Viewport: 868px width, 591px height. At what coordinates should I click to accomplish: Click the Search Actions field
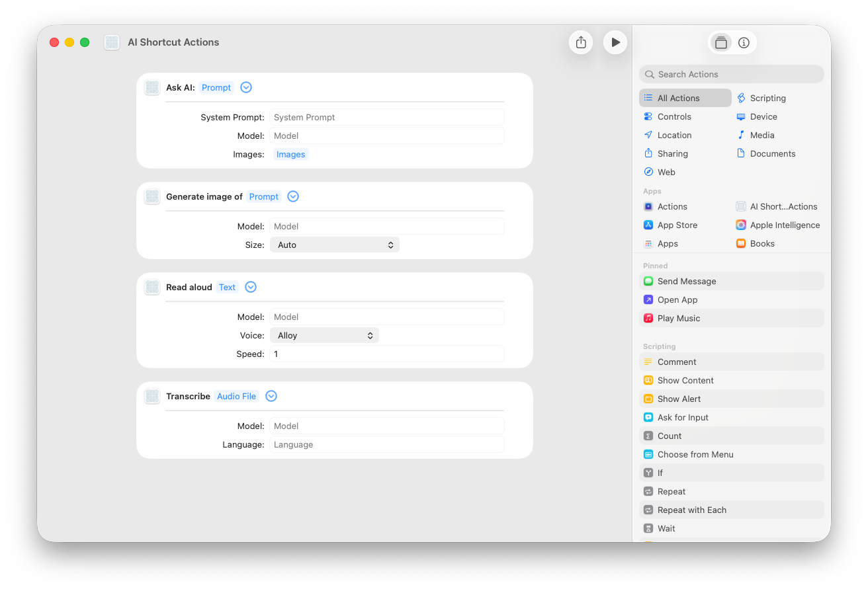point(731,75)
